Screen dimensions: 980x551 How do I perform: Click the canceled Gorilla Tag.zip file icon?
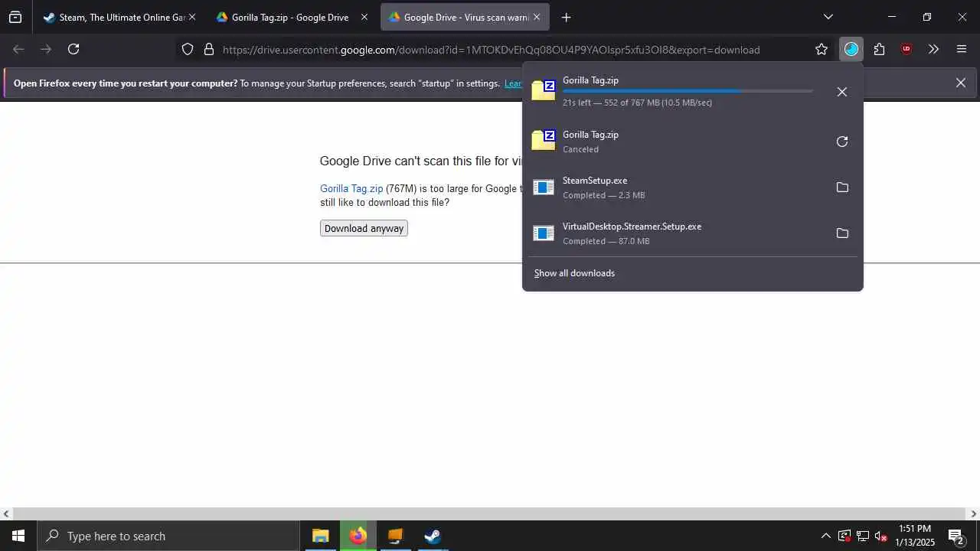tap(544, 140)
